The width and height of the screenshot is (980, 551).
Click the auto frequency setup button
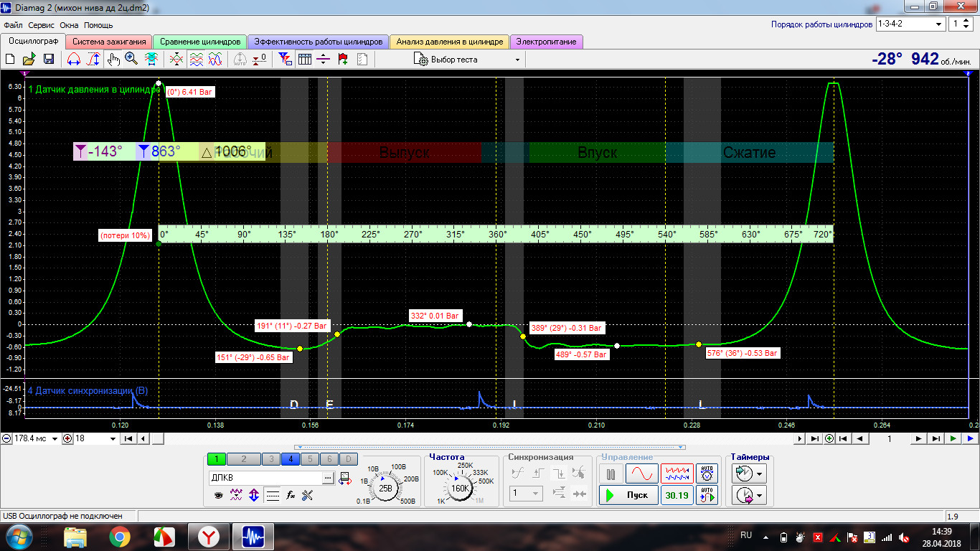(x=707, y=495)
